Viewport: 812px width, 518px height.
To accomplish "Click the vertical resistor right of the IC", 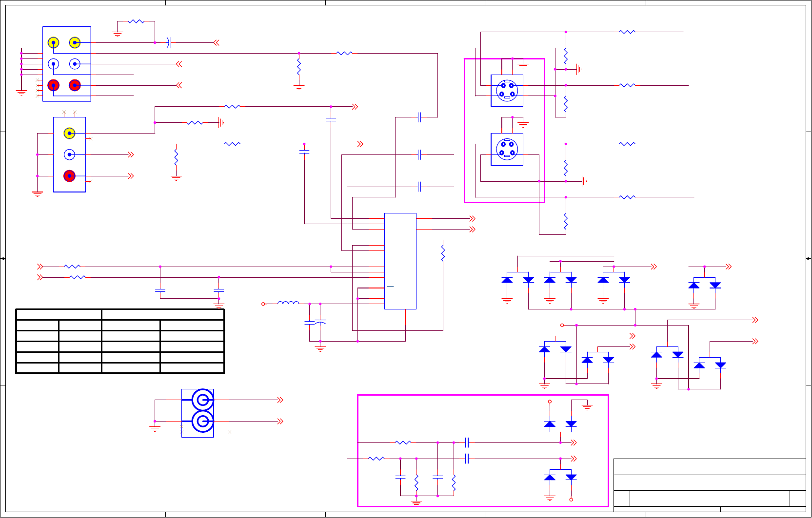I will pyautogui.click(x=443, y=253).
